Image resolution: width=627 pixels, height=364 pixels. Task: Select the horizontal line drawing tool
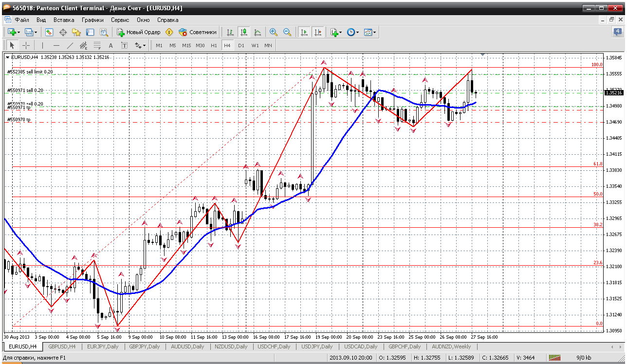tap(56, 45)
